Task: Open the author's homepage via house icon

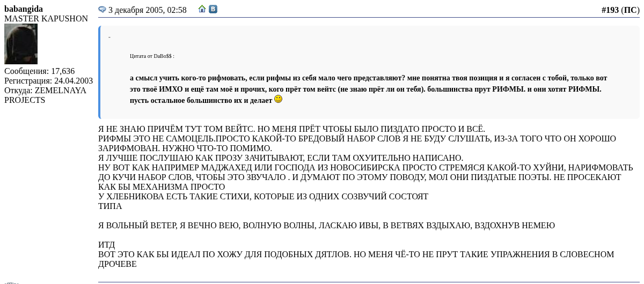Action: (x=202, y=9)
